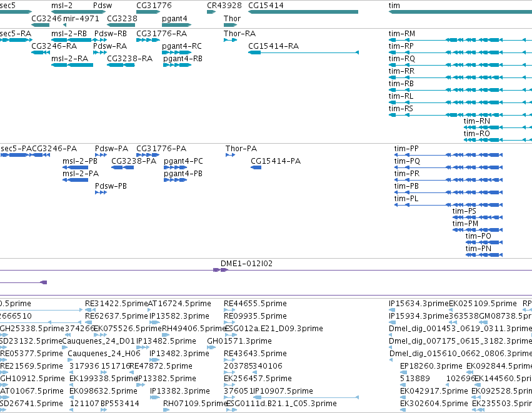Screen dimensions: 532x413
Task: Click the tim-PS protein label
Action: click(464, 211)
